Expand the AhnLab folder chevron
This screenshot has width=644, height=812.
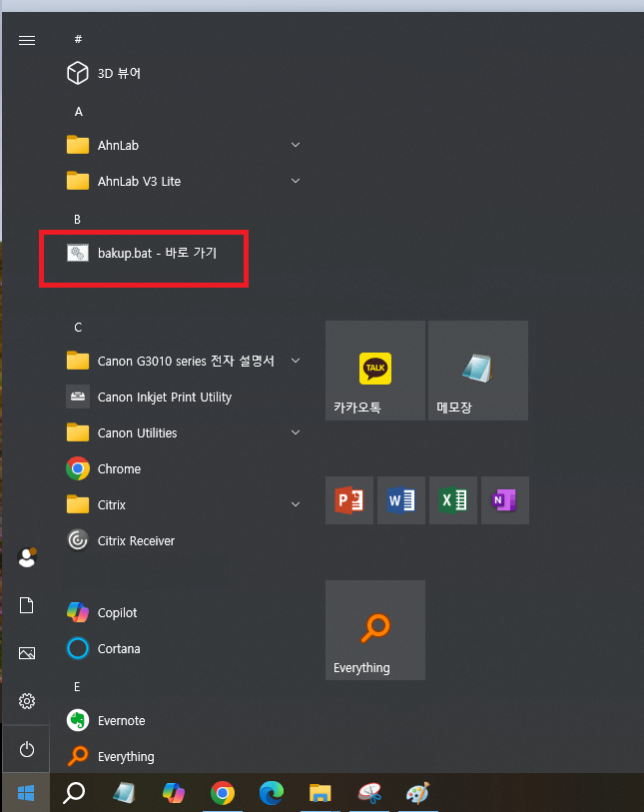[296, 145]
